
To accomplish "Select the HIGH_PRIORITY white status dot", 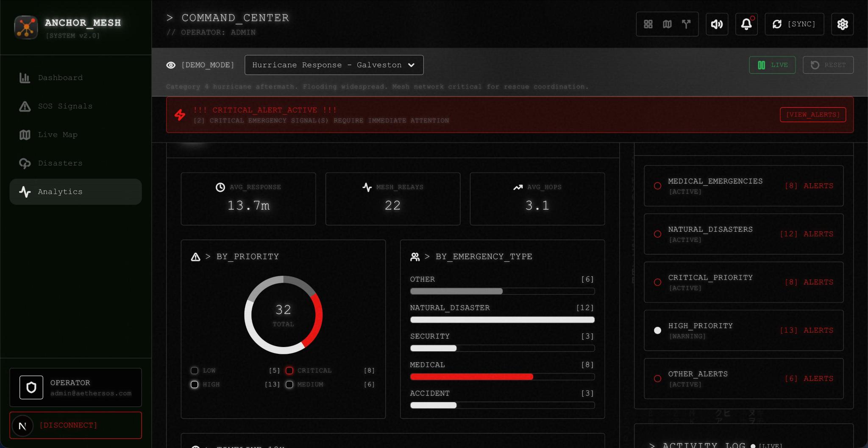I will click(657, 330).
